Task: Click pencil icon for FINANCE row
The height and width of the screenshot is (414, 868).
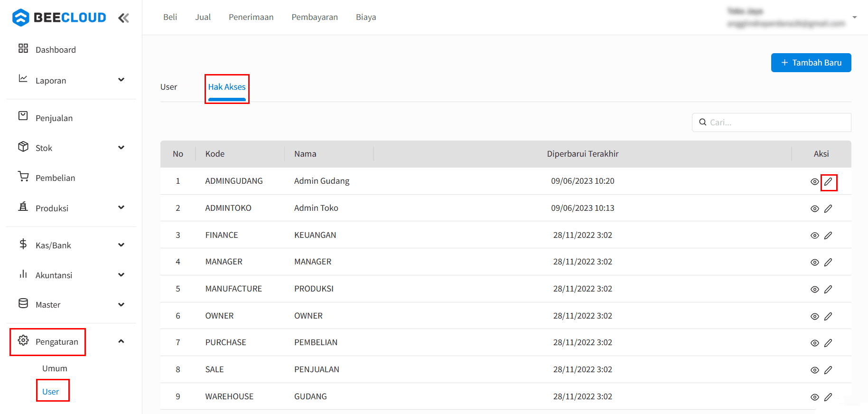Action: pos(828,235)
